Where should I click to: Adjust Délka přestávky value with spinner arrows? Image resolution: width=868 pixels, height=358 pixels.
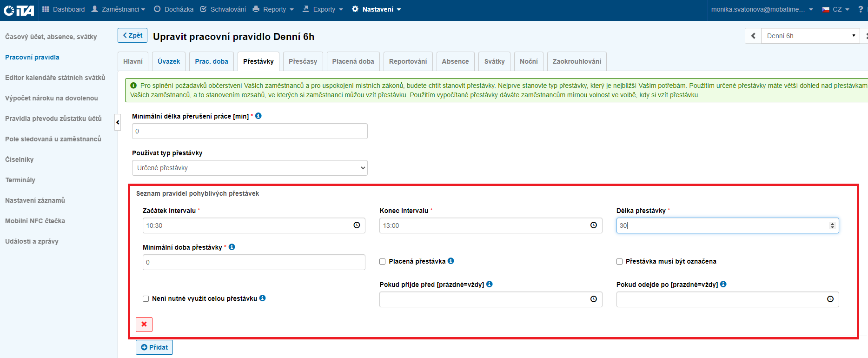832,225
